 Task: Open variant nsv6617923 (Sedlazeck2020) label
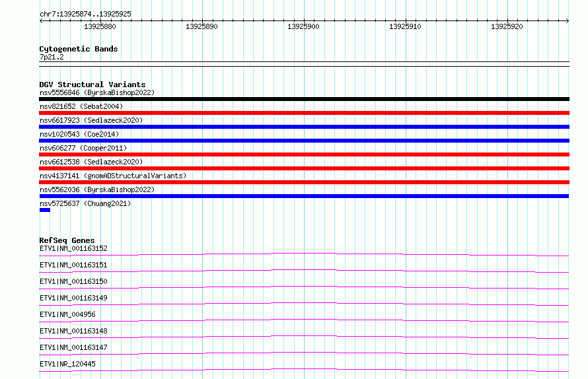click(91, 120)
